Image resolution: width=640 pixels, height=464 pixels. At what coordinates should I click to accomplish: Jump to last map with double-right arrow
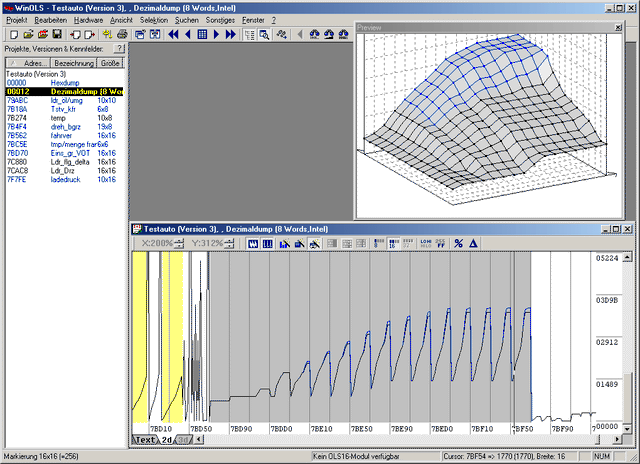click(232, 34)
